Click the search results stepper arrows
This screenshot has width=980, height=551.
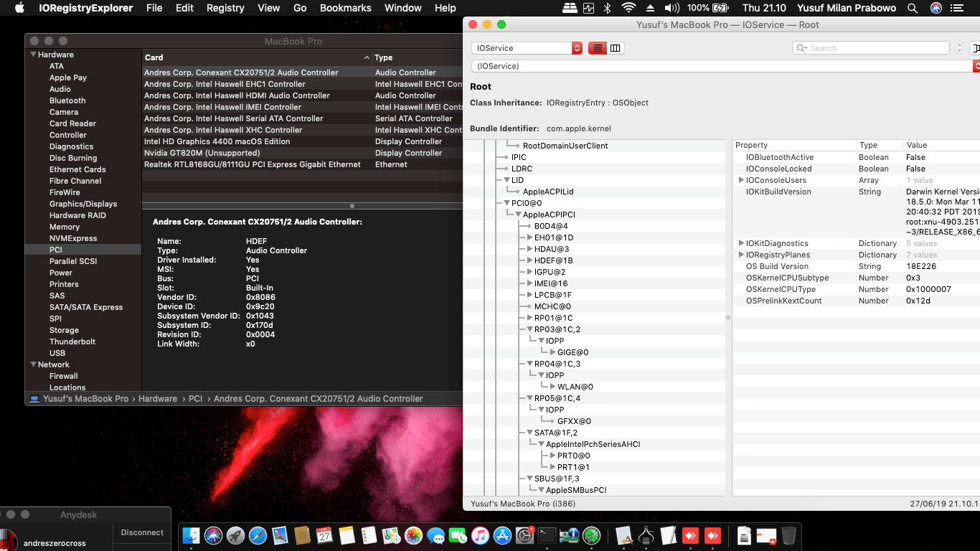(x=959, y=48)
